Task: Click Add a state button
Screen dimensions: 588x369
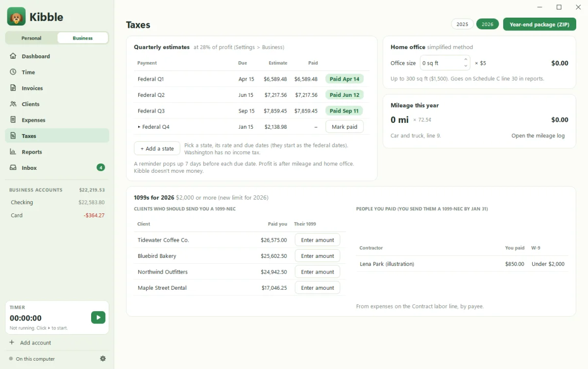Action: [x=157, y=149]
